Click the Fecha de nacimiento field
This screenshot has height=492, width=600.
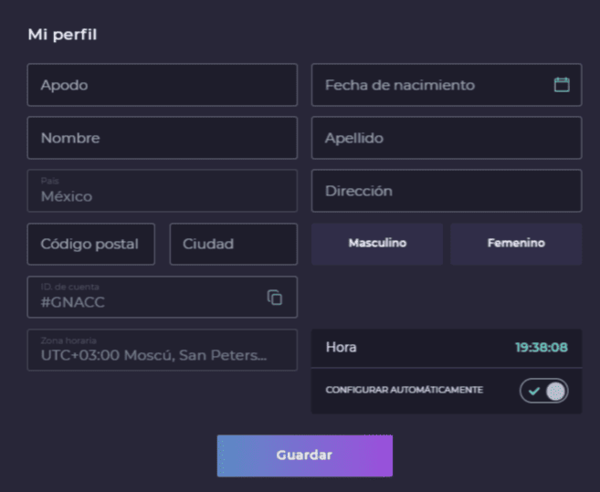430,85
